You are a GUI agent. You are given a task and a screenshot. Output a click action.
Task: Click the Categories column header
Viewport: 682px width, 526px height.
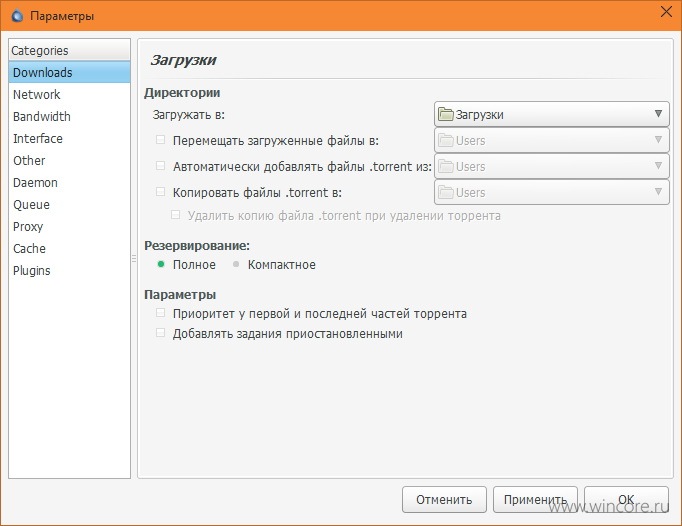click(x=69, y=50)
